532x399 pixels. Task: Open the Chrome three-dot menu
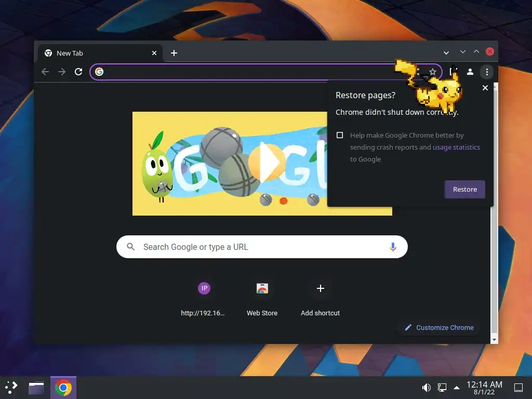487,72
